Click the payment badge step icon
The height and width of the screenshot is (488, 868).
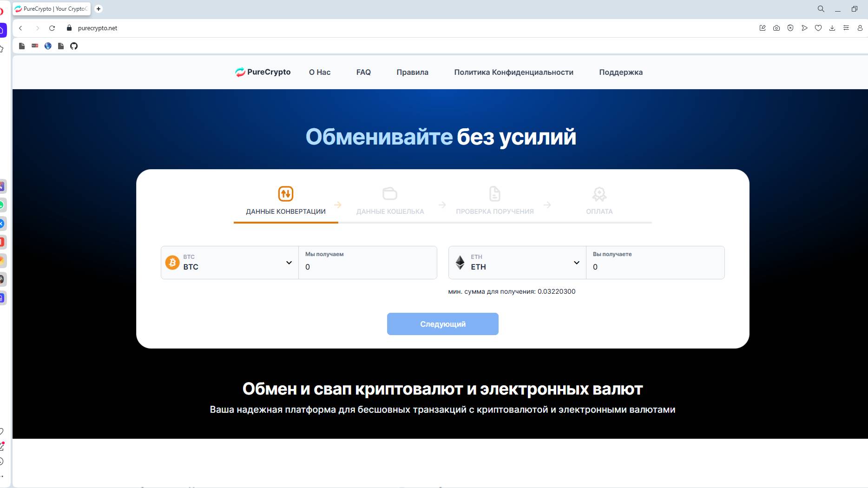599,194
